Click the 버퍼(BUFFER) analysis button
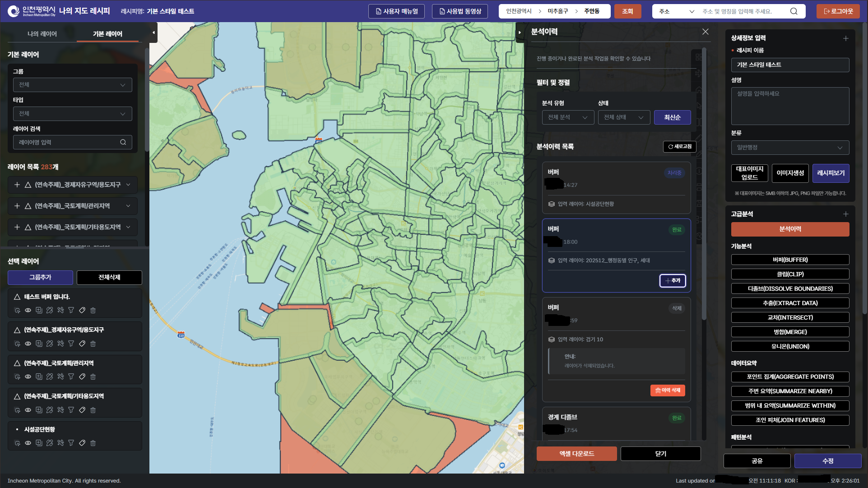This screenshot has width=868, height=488. point(789,260)
